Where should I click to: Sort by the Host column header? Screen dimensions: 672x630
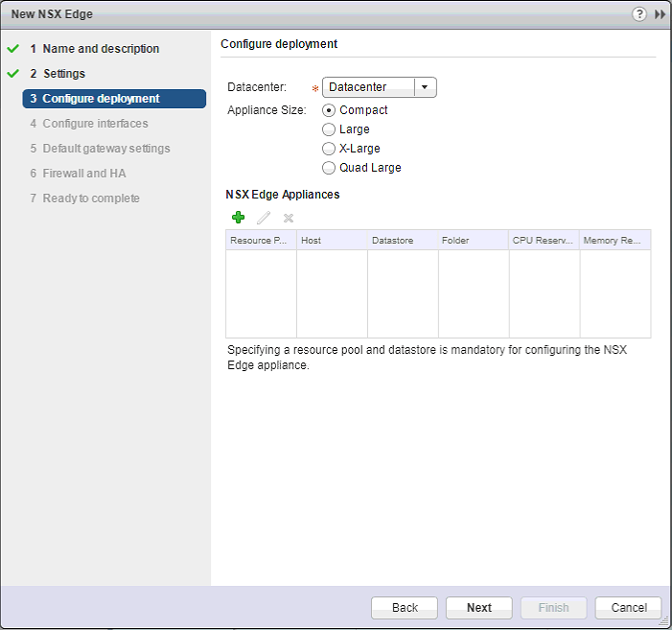(x=332, y=240)
